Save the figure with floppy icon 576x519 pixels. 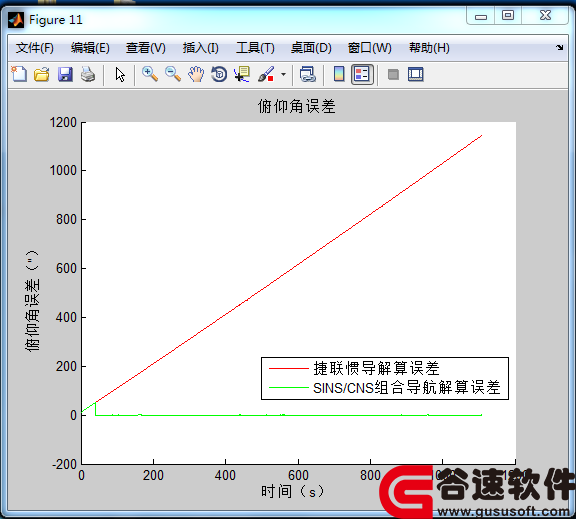coord(65,74)
